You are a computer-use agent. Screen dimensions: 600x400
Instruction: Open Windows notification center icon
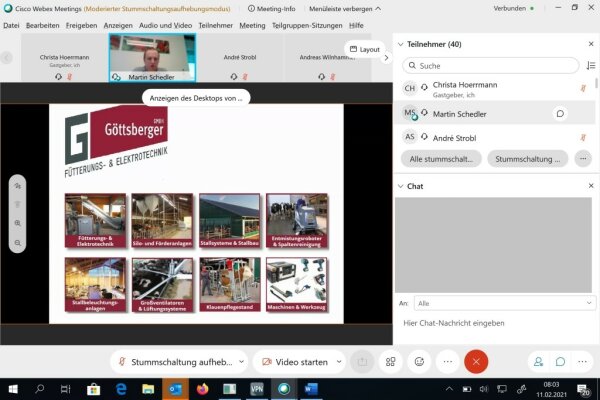(x=583, y=390)
